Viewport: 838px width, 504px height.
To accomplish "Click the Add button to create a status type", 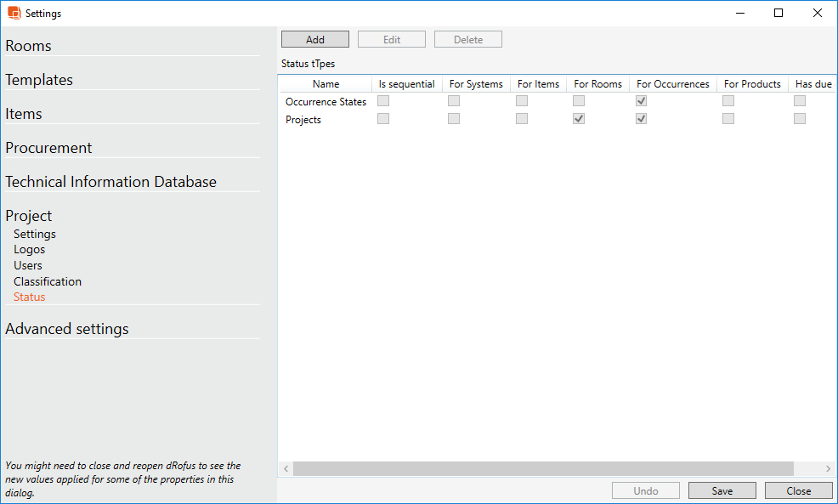I will [314, 38].
